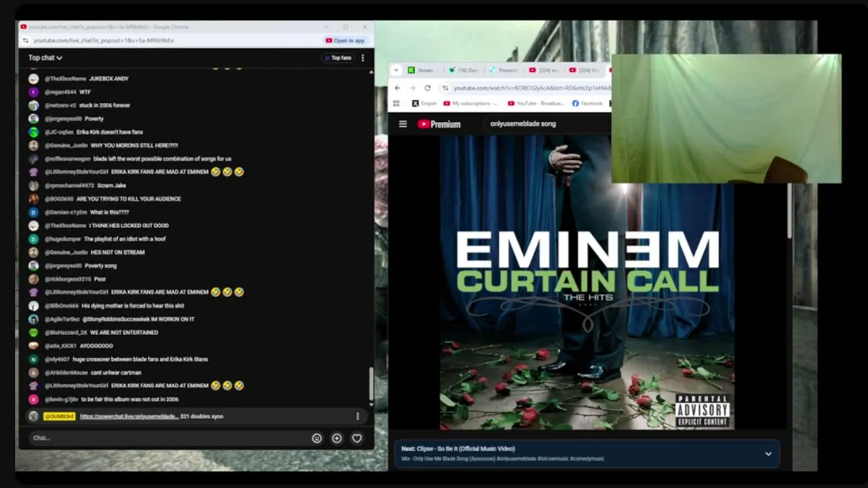This screenshot has width=868, height=488.
Task: Switch to the Powerchat browser tab
Action: click(503, 70)
